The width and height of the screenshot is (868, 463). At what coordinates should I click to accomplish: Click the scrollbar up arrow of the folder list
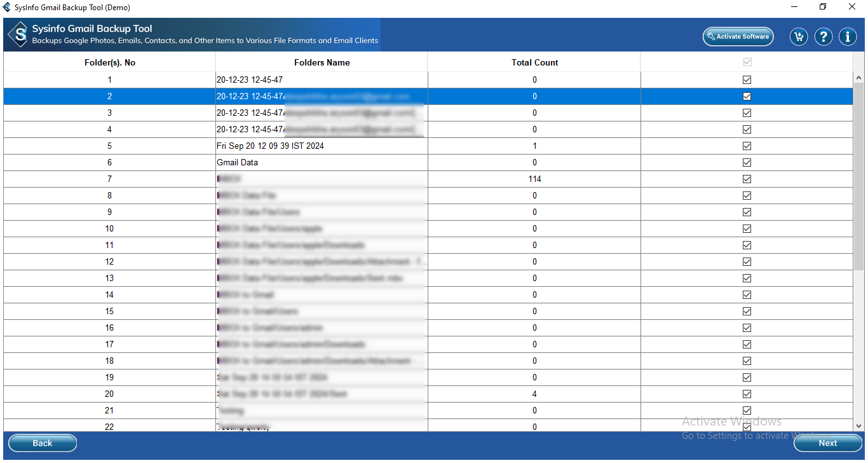(x=858, y=78)
